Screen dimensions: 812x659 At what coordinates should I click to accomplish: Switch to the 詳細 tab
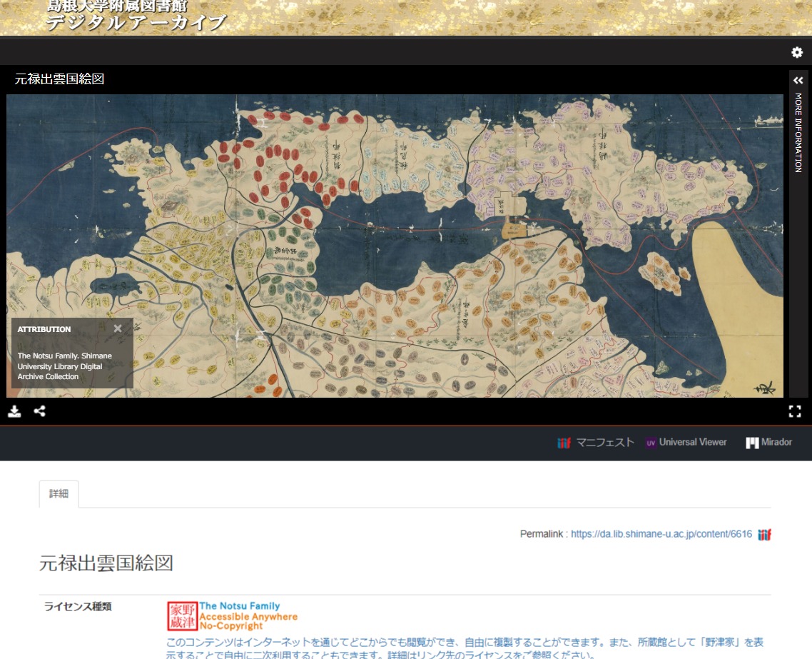point(58,493)
